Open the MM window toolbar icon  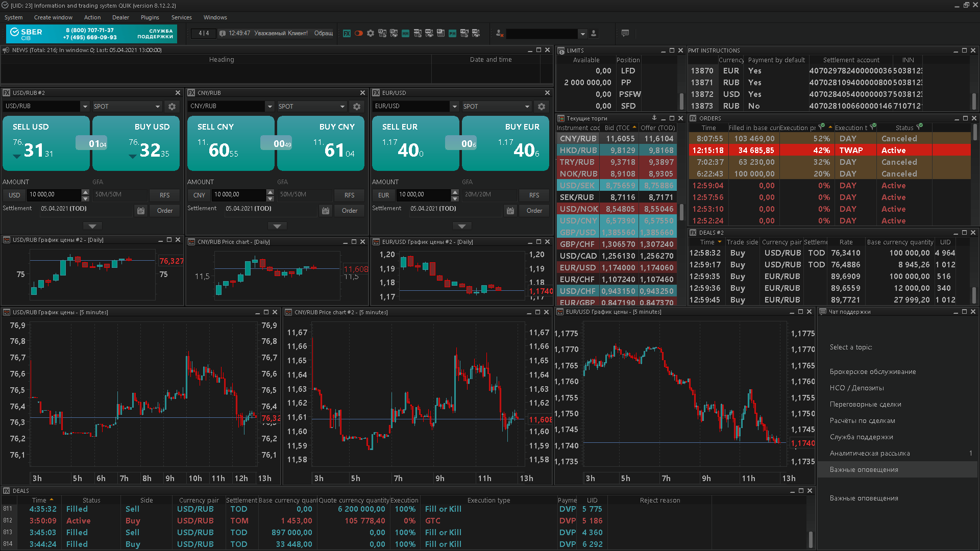(405, 34)
